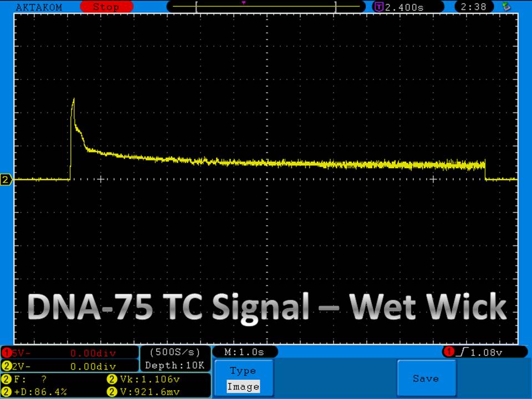
Task: Click the sample rate 500S/s readout
Action: point(175,352)
